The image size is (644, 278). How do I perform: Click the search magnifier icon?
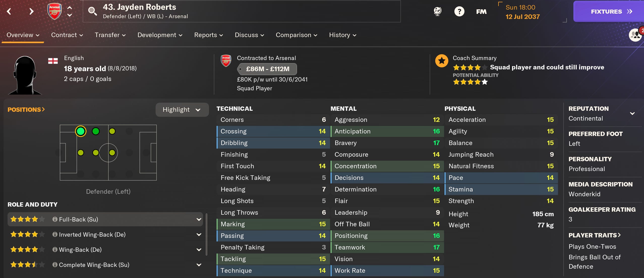coord(92,11)
